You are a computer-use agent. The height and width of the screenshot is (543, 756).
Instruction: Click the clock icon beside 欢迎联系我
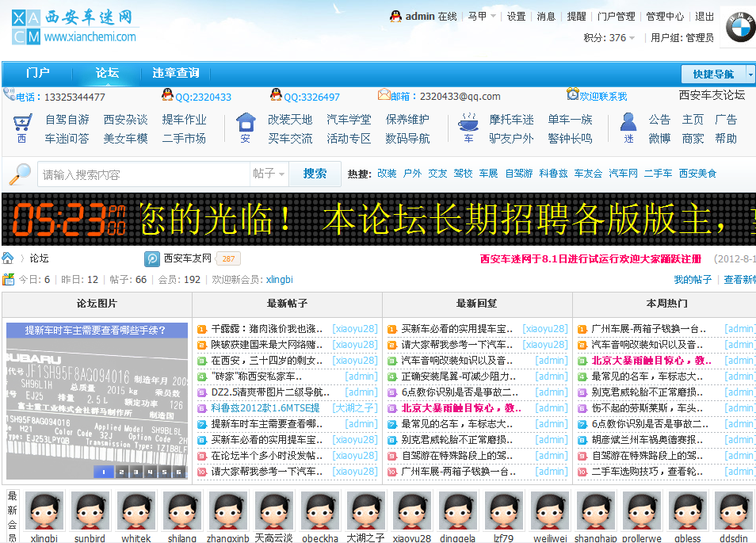click(572, 95)
